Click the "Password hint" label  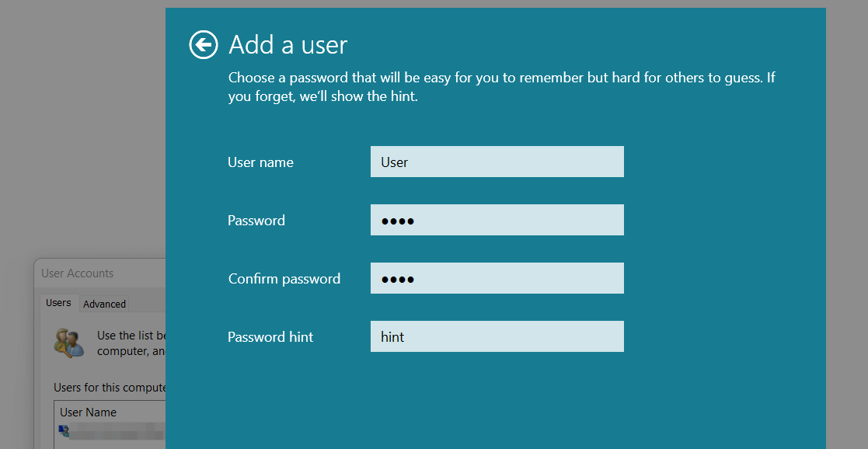point(270,336)
